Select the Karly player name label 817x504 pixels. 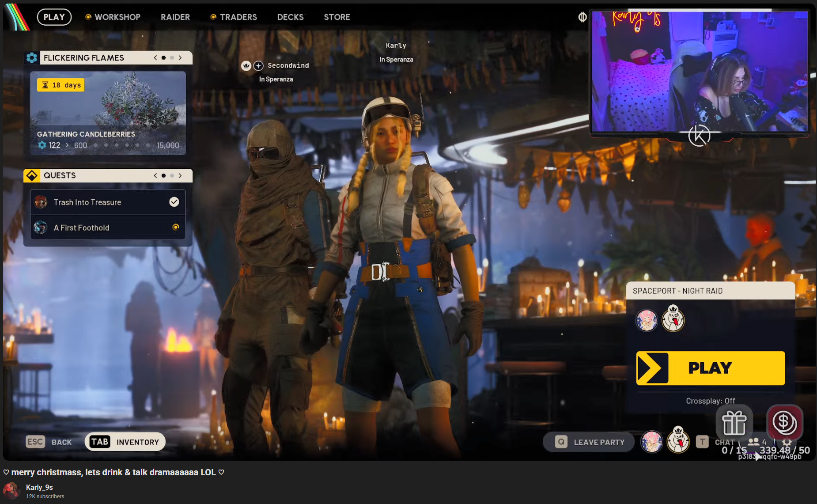point(396,45)
